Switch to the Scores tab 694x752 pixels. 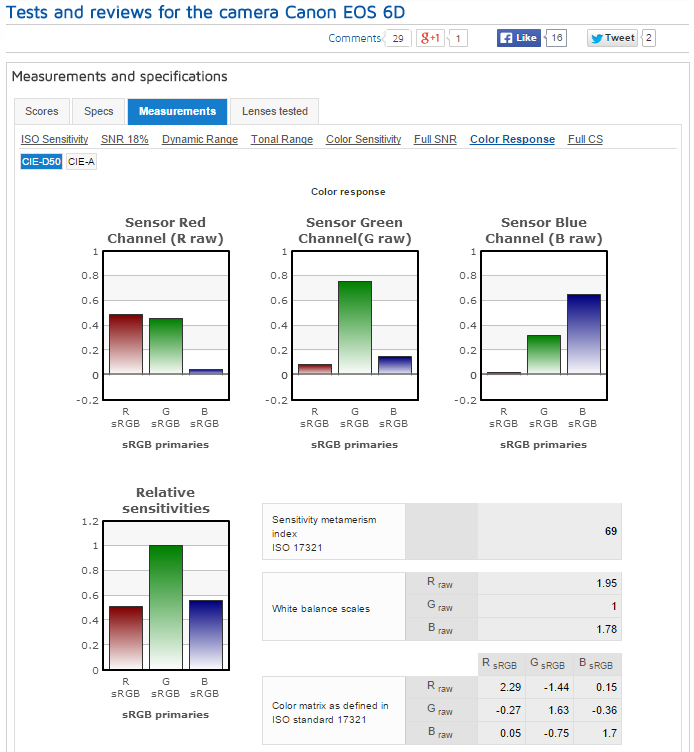[x=42, y=111]
